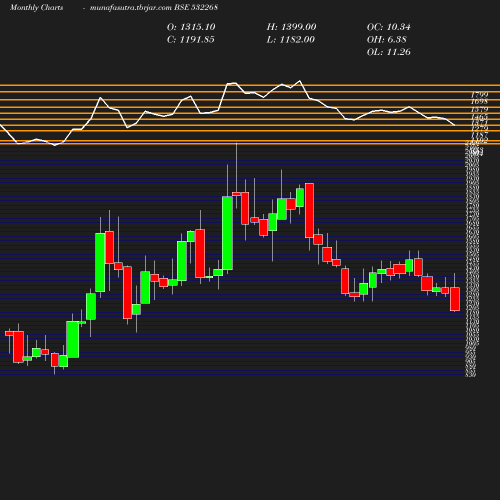Viewport: 500px width, 500px height.
Task: Click the highest peak of the white line
Action: tap(300, 81)
